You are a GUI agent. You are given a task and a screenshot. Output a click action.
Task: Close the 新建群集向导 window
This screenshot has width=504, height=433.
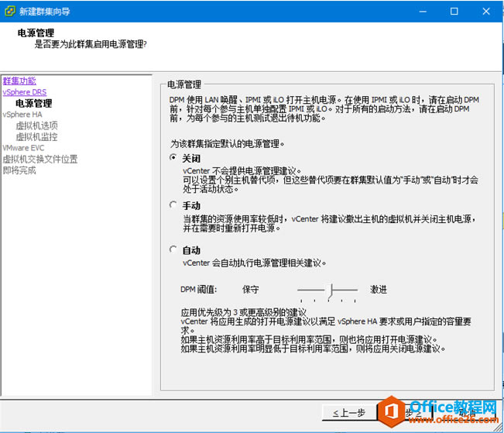(486, 12)
